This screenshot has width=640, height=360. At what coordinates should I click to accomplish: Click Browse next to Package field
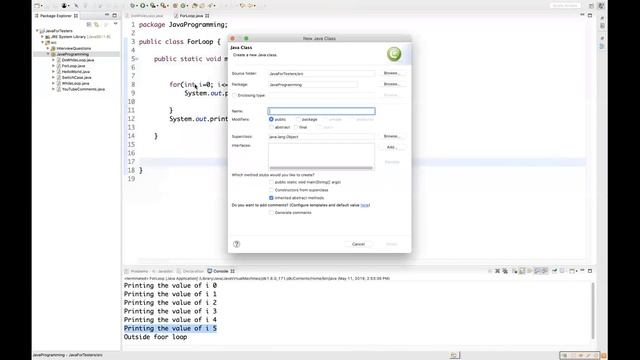click(x=391, y=84)
